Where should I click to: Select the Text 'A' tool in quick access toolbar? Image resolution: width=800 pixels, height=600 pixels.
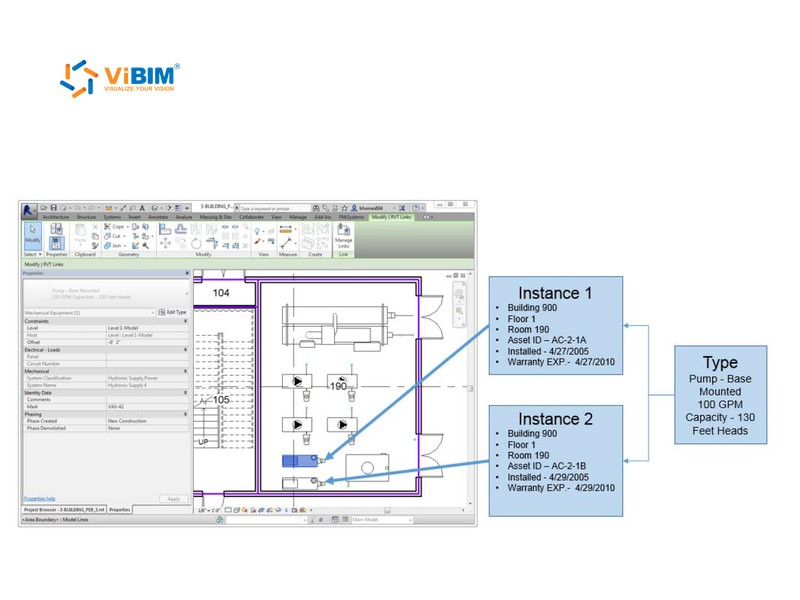(x=142, y=208)
